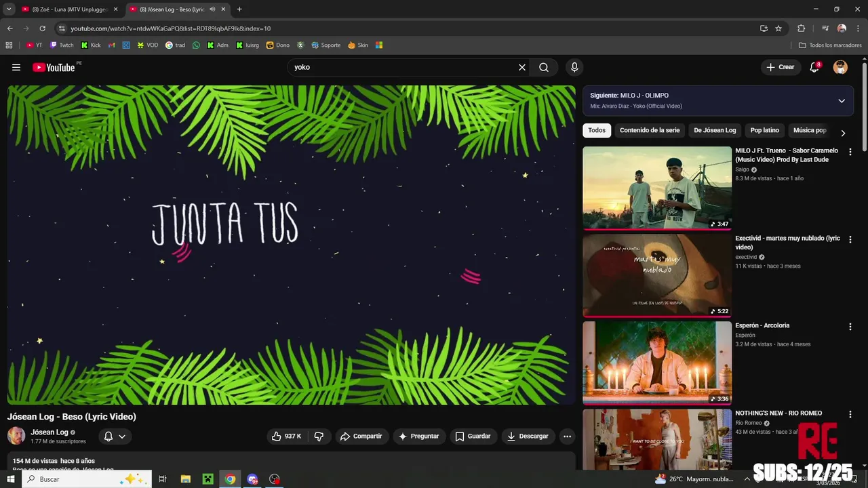Open Todos los marcadores folder
The width and height of the screenshot is (868, 488).
(x=830, y=45)
